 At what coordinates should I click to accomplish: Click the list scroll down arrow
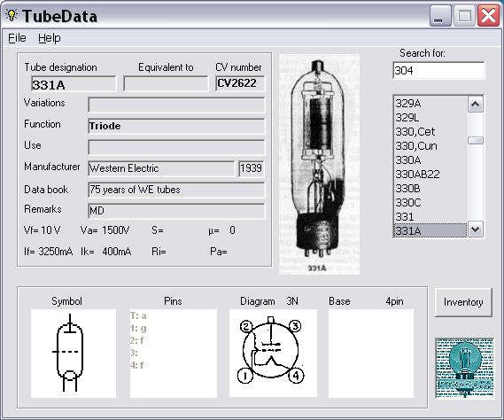point(476,229)
